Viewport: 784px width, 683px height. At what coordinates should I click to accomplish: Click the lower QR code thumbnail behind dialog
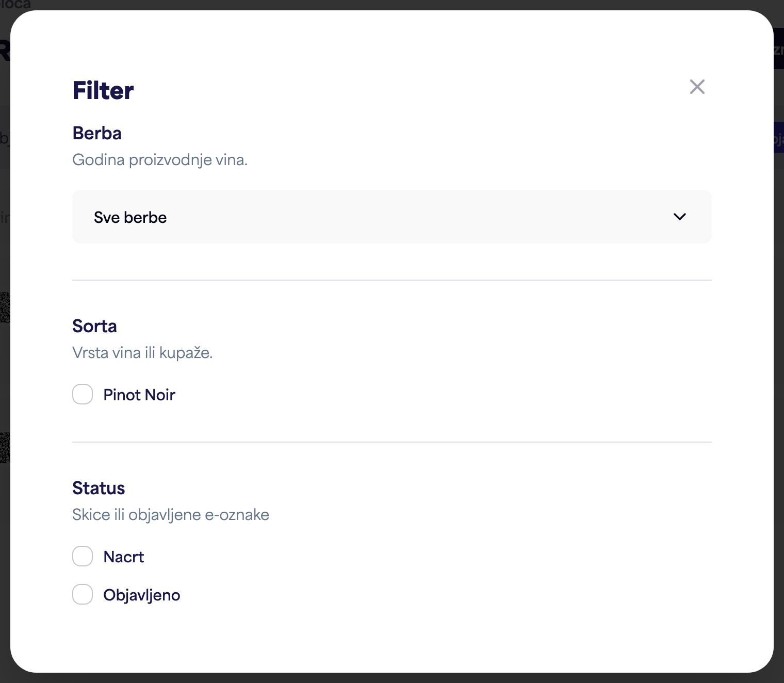coord(5,447)
